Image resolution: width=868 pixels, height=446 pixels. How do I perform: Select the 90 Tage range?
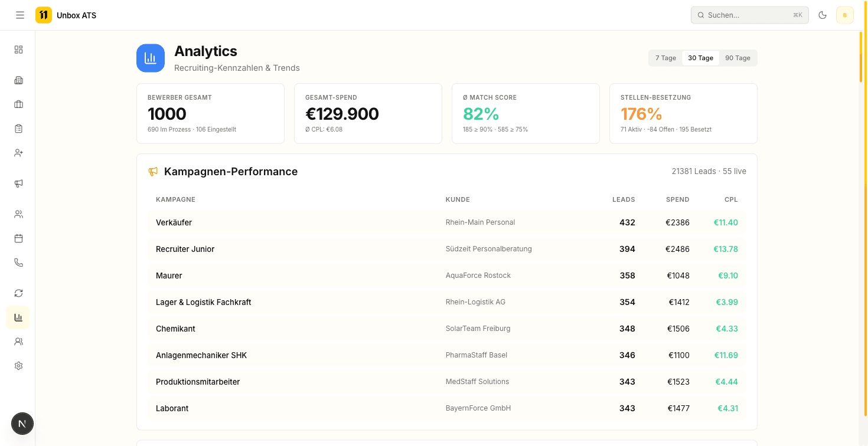pos(738,58)
